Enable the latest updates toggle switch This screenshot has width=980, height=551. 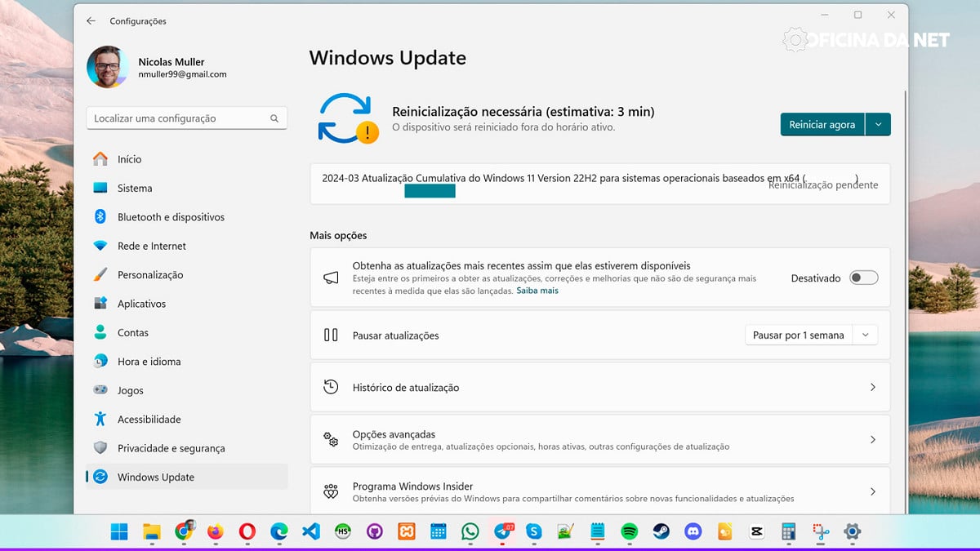pyautogui.click(x=863, y=278)
